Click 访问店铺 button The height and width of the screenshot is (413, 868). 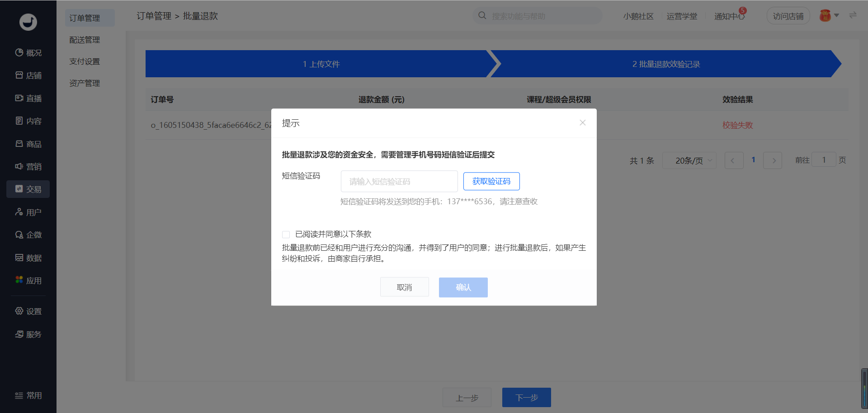(x=788, y=16)
